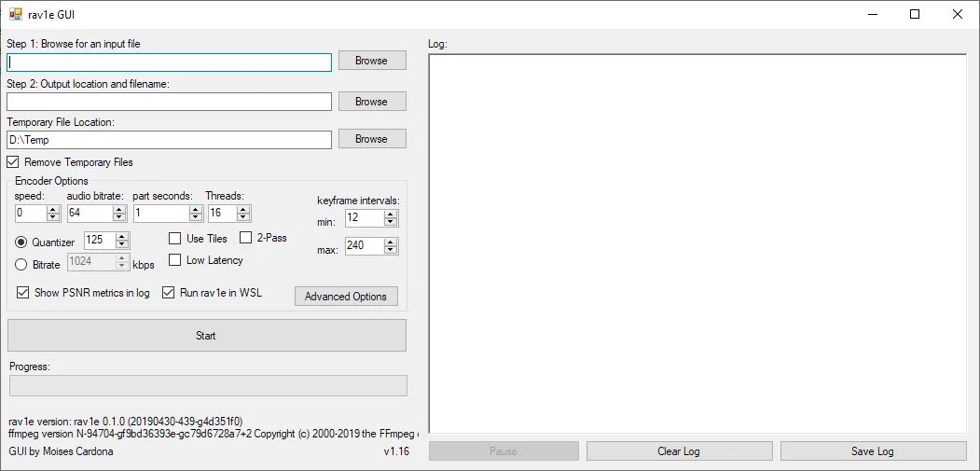Increase part seconds with up arrow
This screenshot has height=471, width=980.
tap(196, 210)
